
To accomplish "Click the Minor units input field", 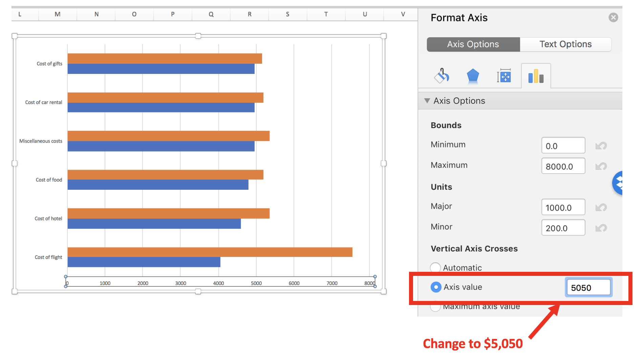I will point(563,227).
